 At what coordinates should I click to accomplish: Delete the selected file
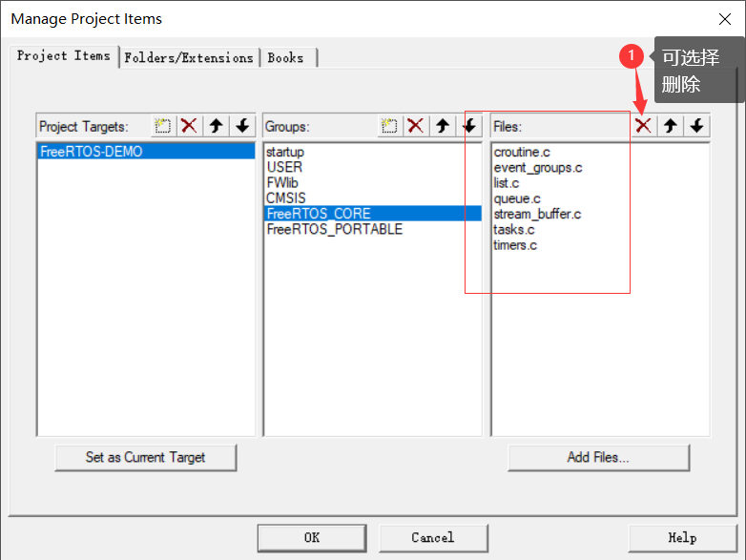pos(644,126)
